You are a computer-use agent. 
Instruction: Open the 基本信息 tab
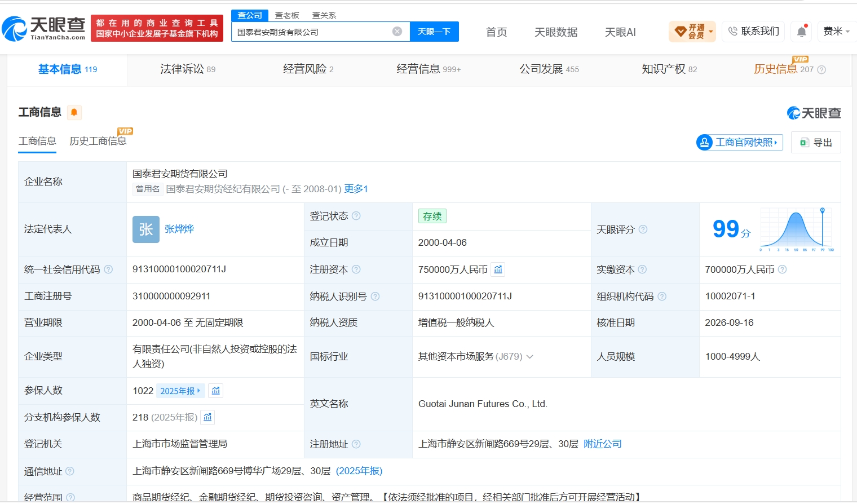68,69
